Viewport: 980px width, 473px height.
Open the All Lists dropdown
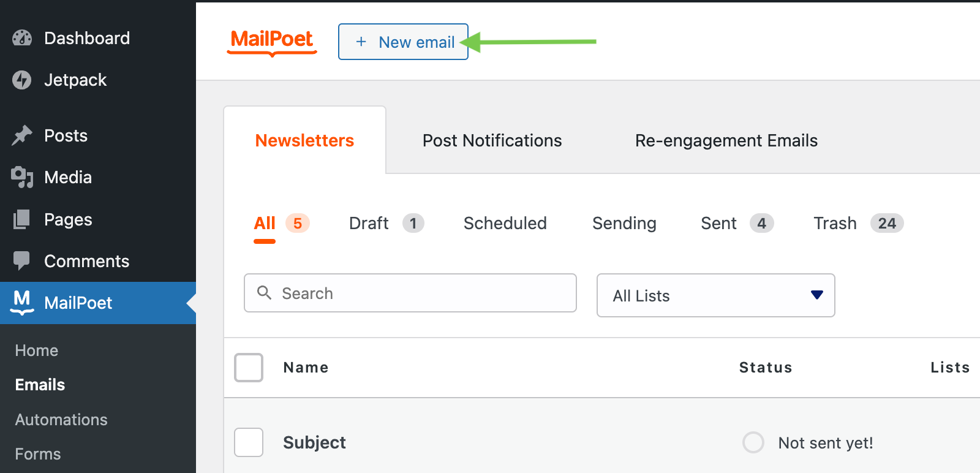point(715,295)
